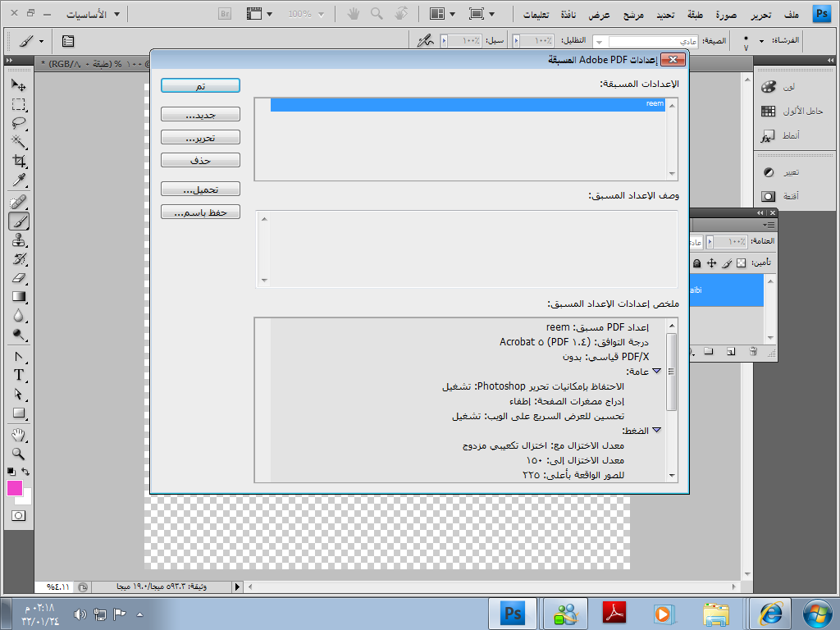
Task: Click the تم button in dialog
Action: pos(200,86)
